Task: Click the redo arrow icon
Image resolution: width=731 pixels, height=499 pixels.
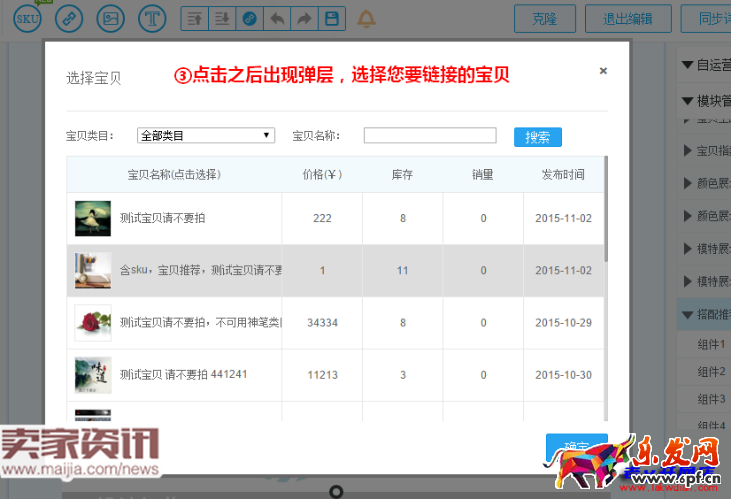Action: click(x=304, y=19)
